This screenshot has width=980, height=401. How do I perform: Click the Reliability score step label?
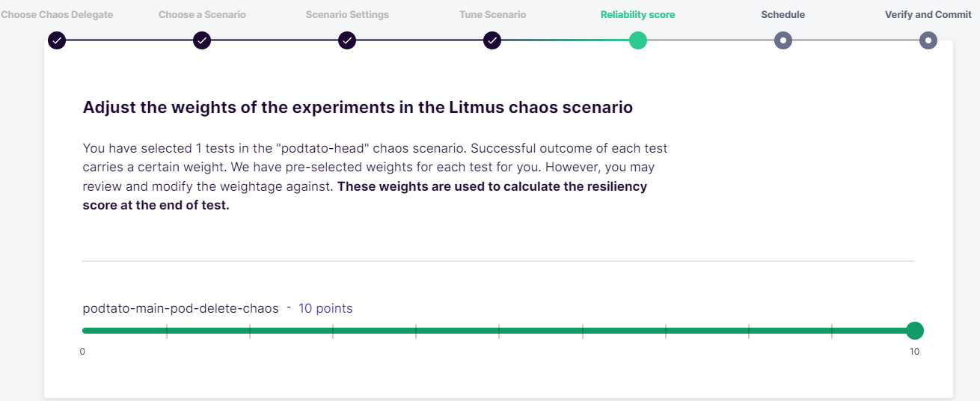click(637, 15)
